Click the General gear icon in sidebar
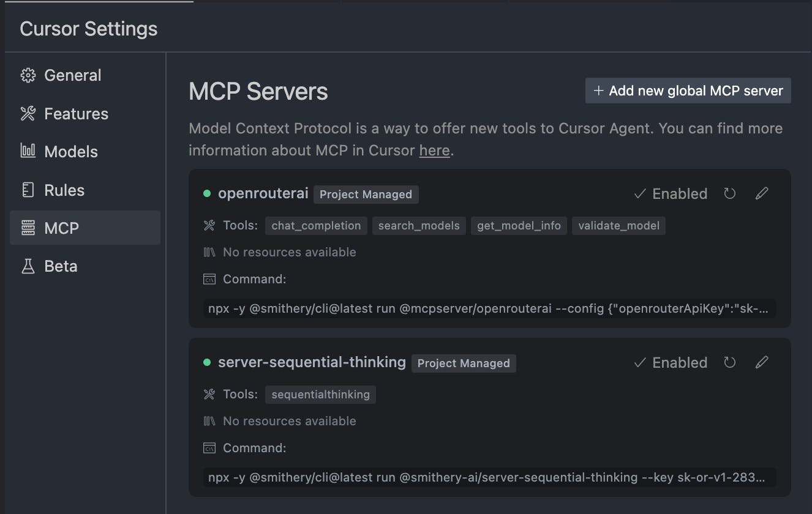The width and height of the screenshot is (812, 514). click(x=28, y=75)
